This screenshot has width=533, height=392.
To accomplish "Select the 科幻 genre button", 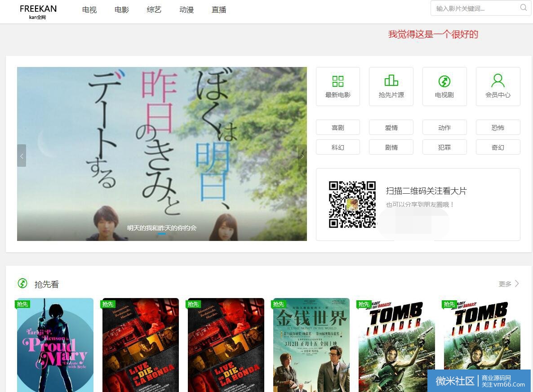I will click(x=338, y=147).
